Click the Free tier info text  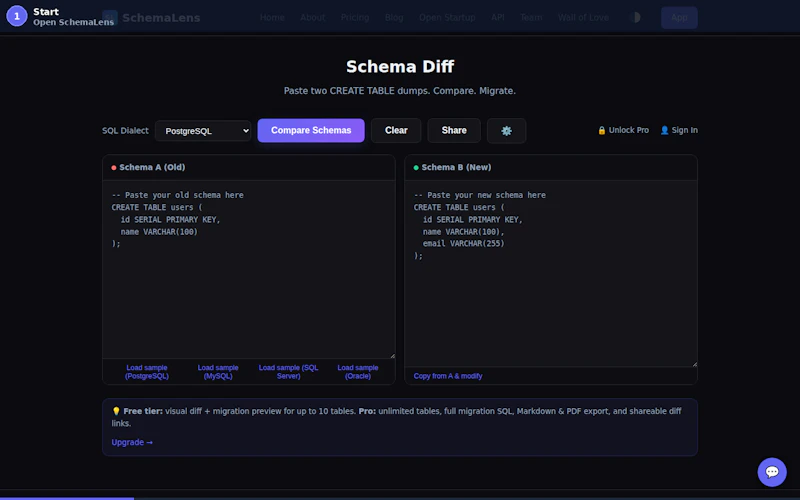[396, 417]
